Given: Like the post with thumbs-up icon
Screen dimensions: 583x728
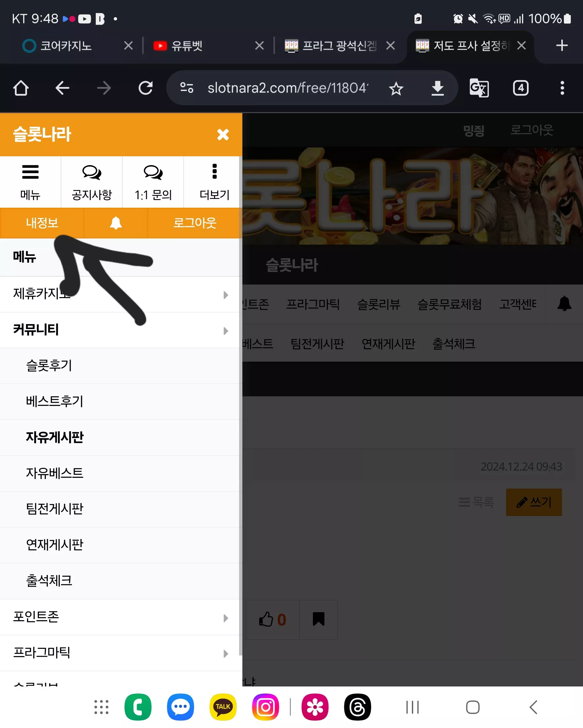Looking at the screenshot, I should click(273, 620).
